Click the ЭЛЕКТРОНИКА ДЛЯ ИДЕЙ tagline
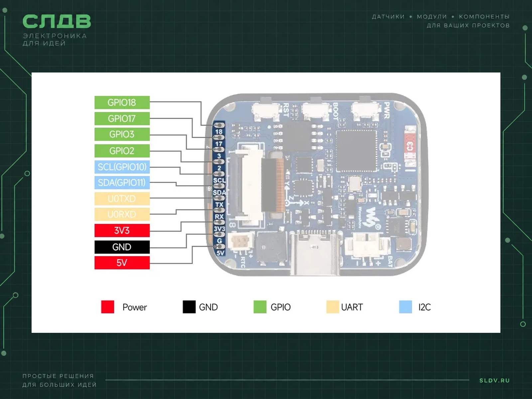 click(55, 40)
